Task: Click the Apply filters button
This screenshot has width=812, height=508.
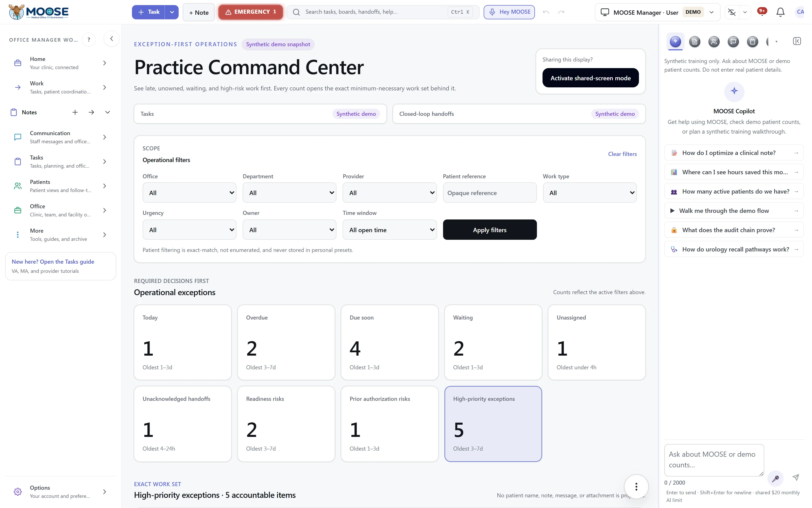Action: pos(489,230)
